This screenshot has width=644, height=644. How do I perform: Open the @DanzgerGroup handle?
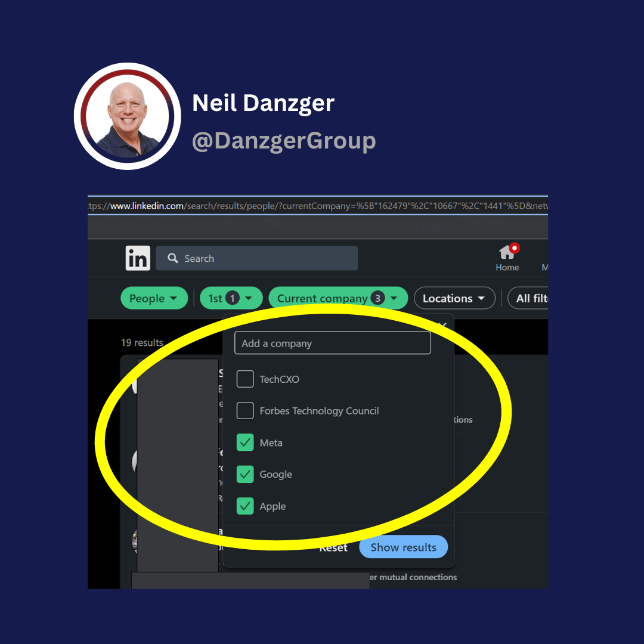tap(284, 141)
